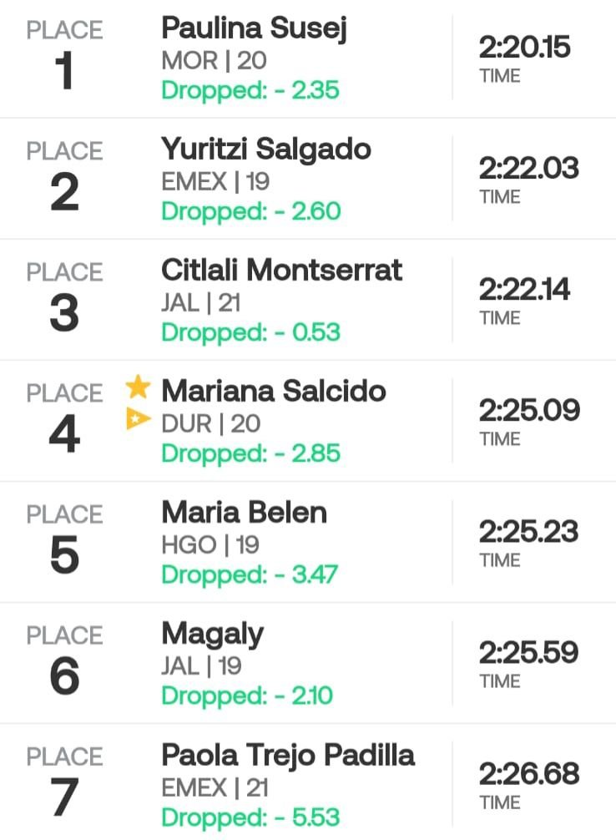Open Citlali Montserrat's result entry

tap(281, 271)
